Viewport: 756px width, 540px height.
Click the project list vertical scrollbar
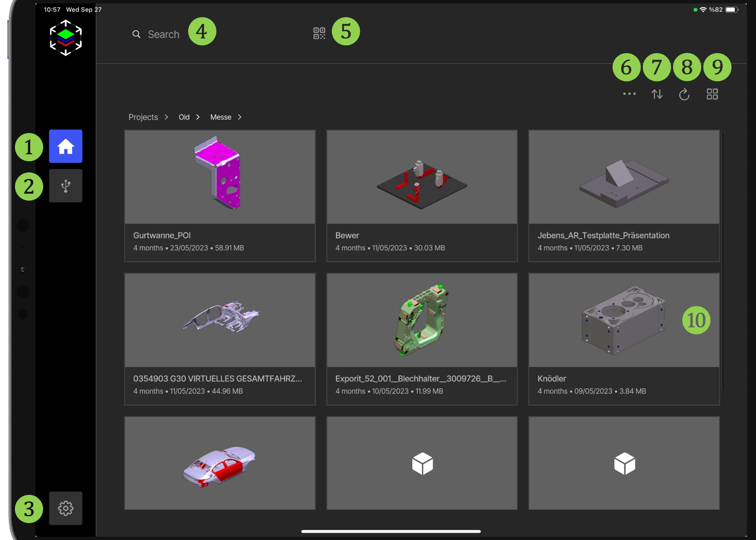click(x=723, y=261)
